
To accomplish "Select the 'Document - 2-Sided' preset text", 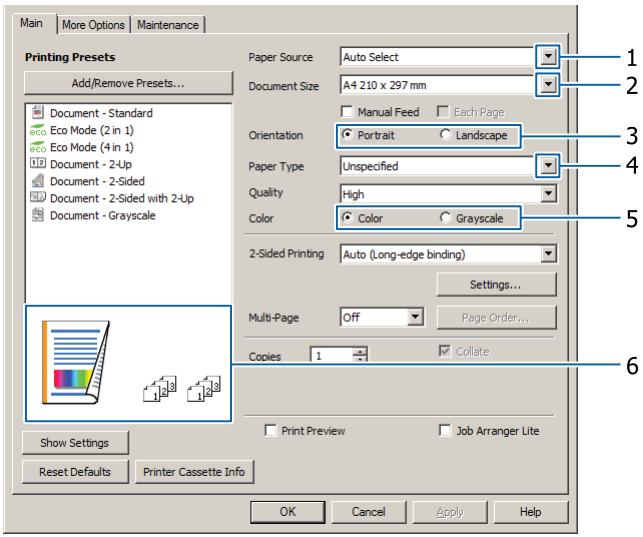I will 98,181.
